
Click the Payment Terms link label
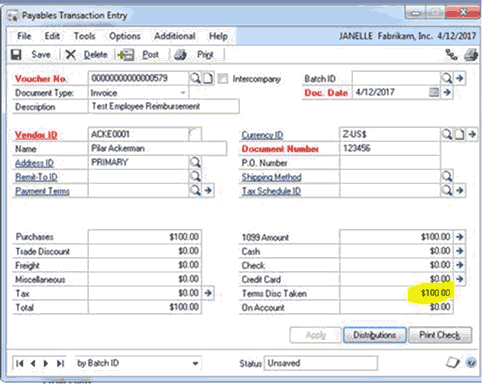[42, 191]
